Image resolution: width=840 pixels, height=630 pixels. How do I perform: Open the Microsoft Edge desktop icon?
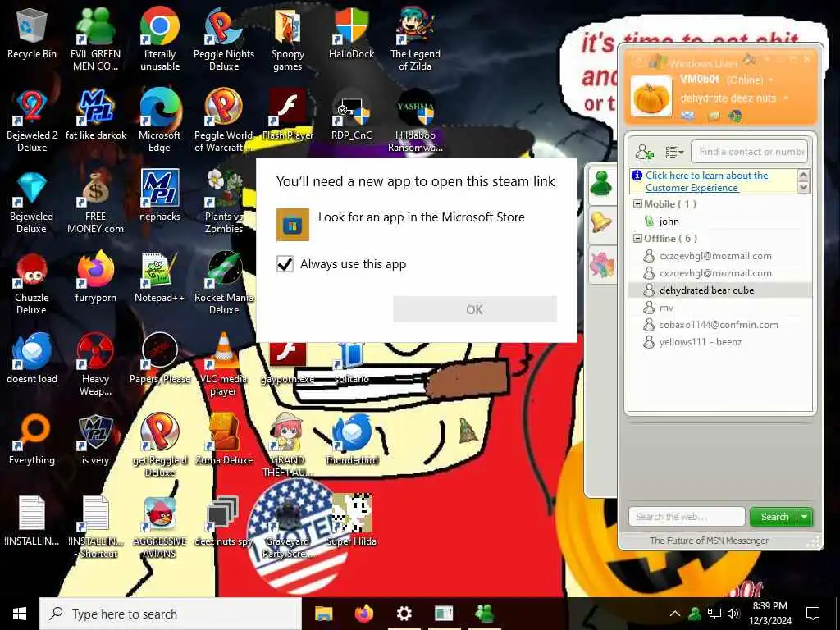[x=160, y=121]
